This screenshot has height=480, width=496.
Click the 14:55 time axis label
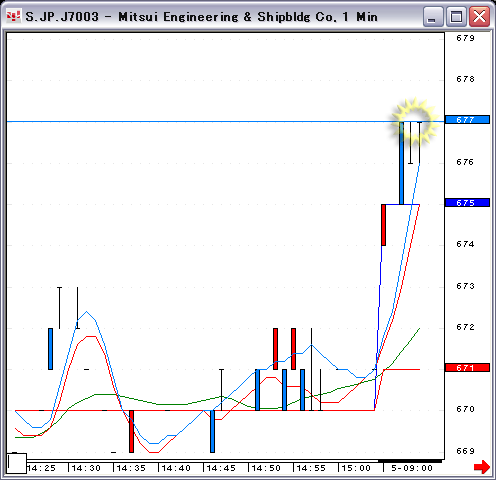click(x=311, y=468)
